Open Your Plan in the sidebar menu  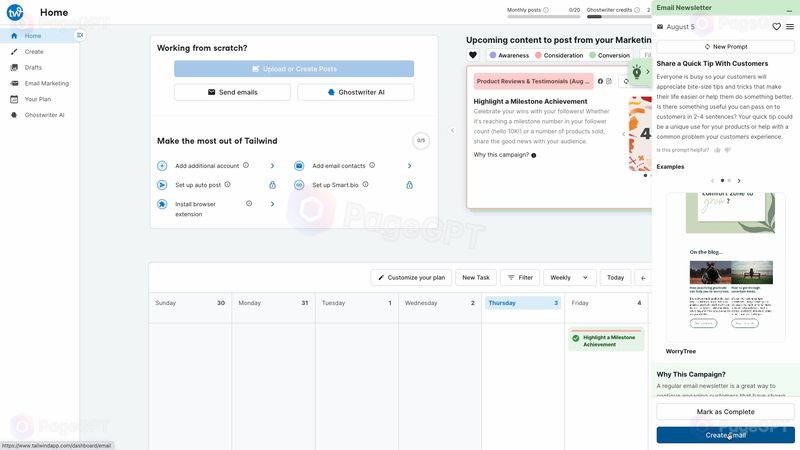(x=40, y=99)
